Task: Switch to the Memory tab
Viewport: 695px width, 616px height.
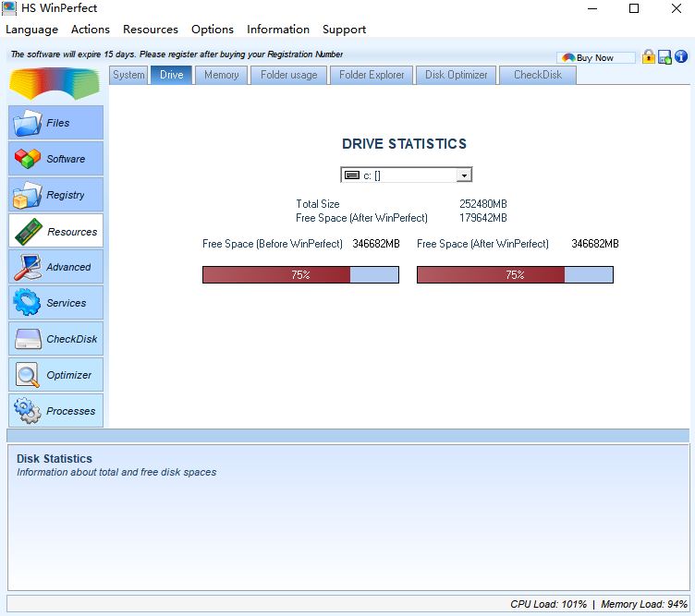Action: [221, 75]
